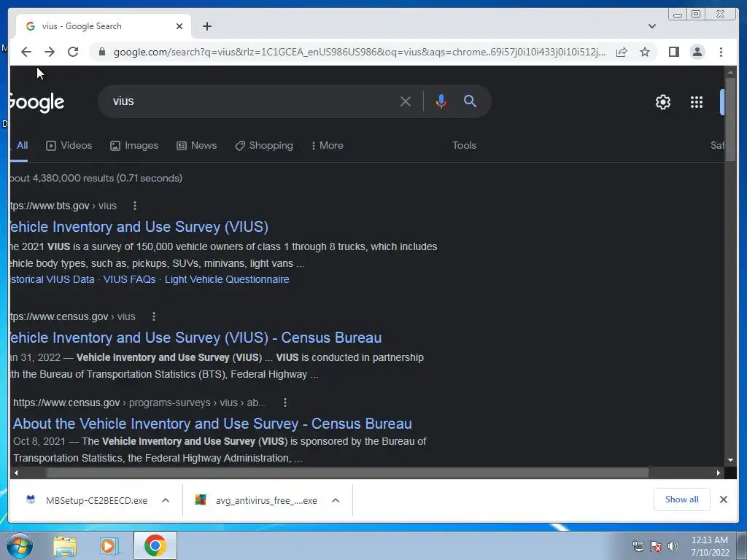The height and width of the screenshot is (560, 747).
Task: Open About the Vehicle Inventory and Use Survey
Action: click(212, 424)
